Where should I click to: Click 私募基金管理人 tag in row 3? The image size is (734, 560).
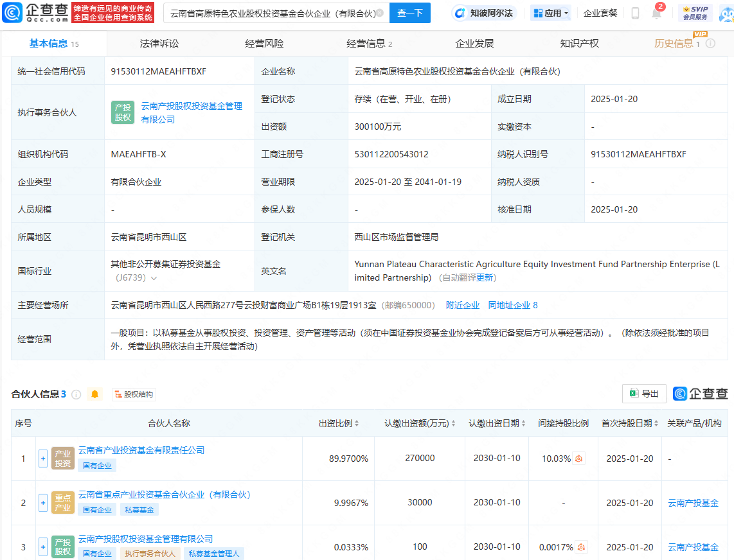(214, 554)
